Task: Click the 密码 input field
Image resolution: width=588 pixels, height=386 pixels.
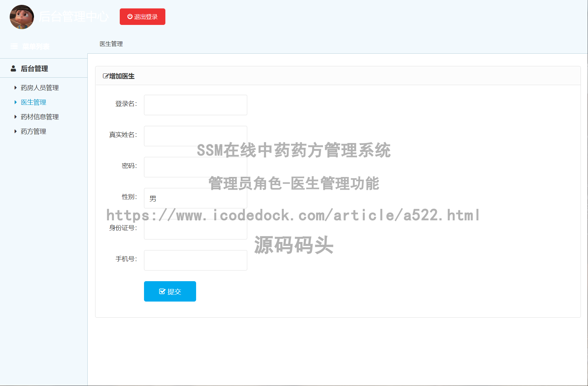Action: point(195,167)
